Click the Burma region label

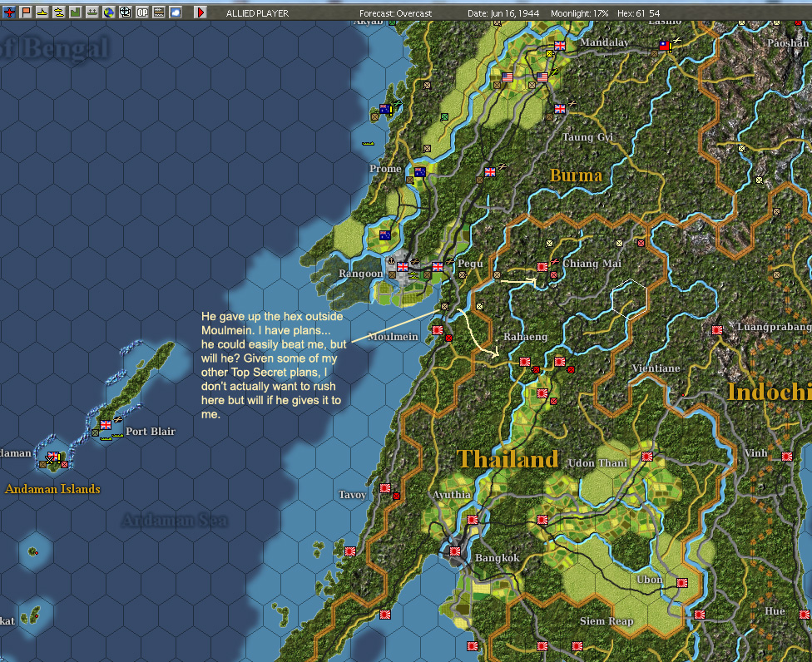pos(576,175)
